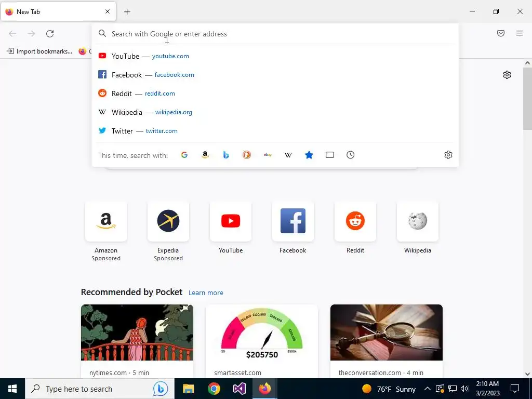Click Windows taskbar search box

point(100,389)
